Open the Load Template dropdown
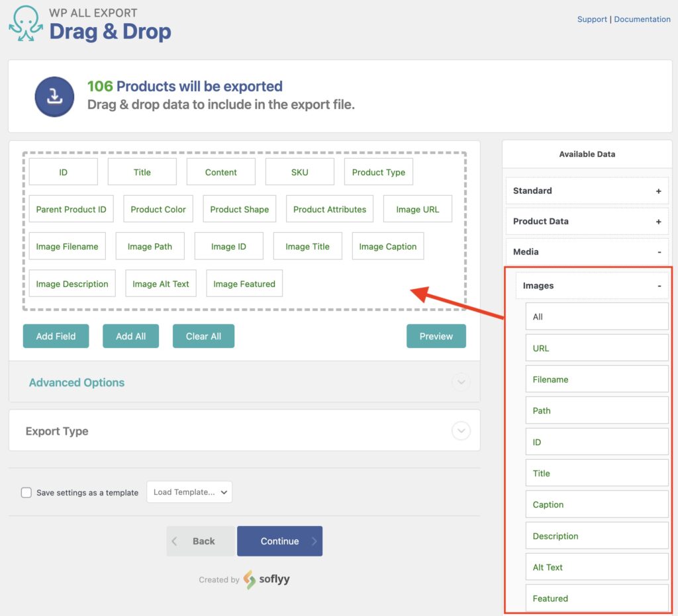The width and height of the screenshot is (678, 616). 189,492
